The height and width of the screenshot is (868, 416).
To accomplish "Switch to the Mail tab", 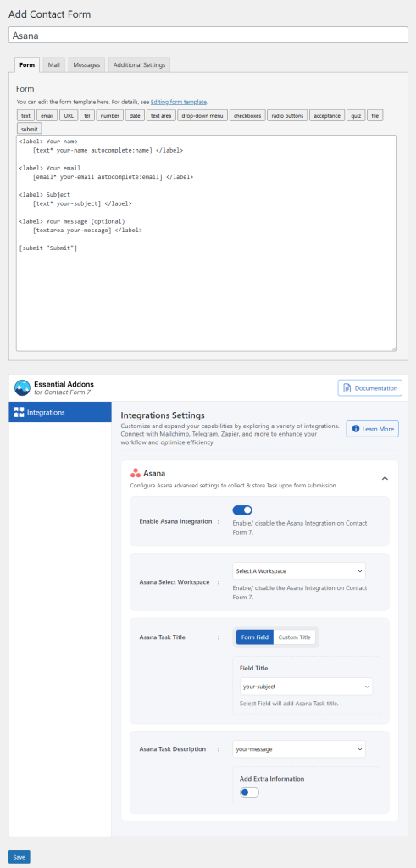I will point(53,64).
